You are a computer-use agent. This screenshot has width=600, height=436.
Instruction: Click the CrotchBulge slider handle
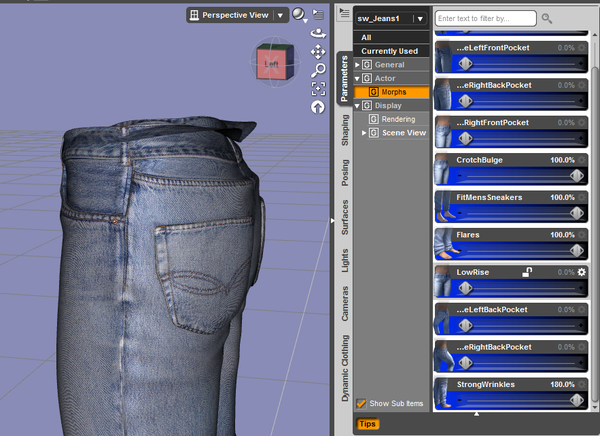(x=577, y=176)
